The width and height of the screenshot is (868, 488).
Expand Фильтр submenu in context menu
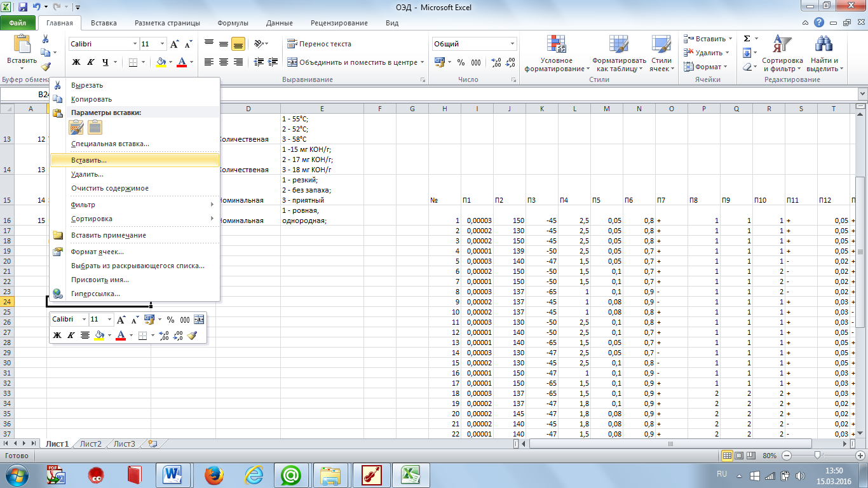click(134, 205)
